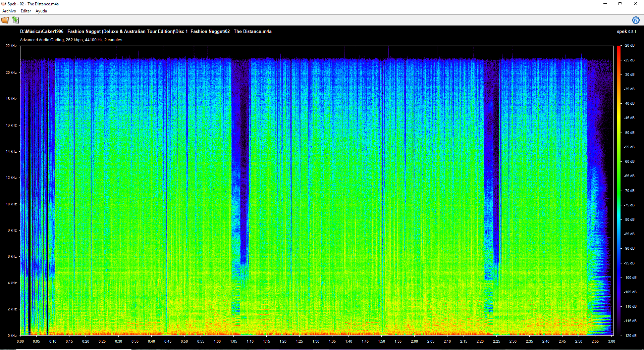Screen dimensions: 644x350
Task: Click the -20 dB scale label
Action: click(629, 45)
